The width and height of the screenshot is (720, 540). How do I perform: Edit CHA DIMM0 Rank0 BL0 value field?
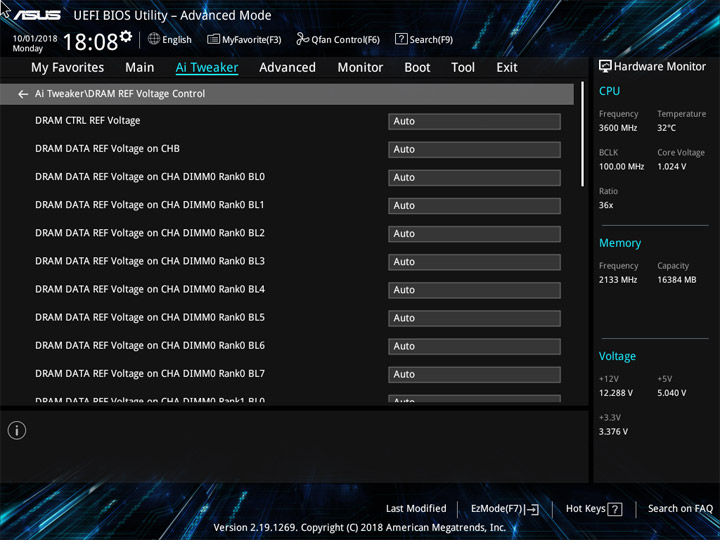coord(474,178)
